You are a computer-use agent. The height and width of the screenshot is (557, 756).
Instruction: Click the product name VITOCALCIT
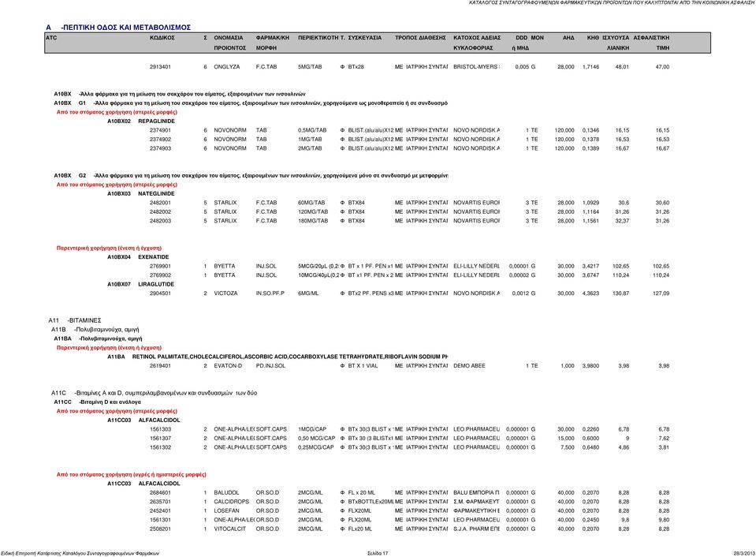tap(230, 529)
